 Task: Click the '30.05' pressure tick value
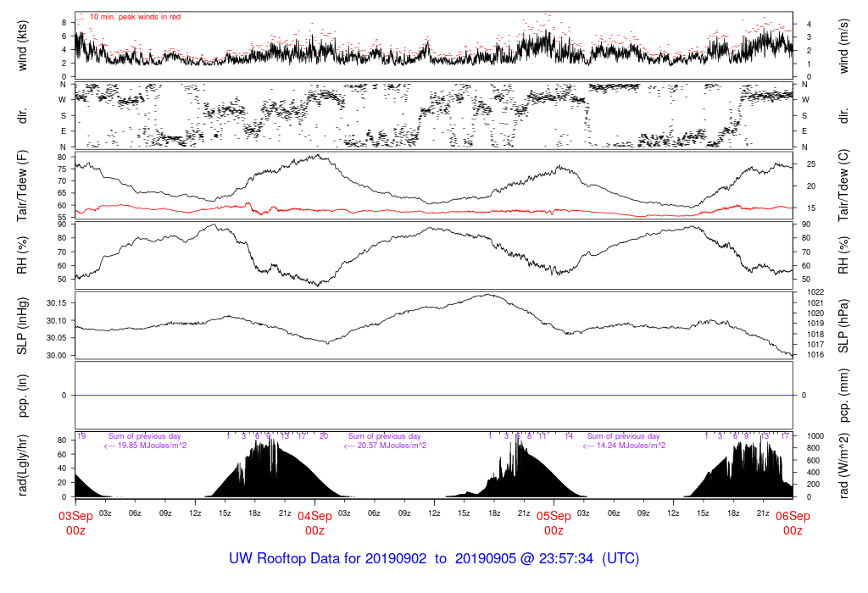pyautogui.click(x=56, y=338)
